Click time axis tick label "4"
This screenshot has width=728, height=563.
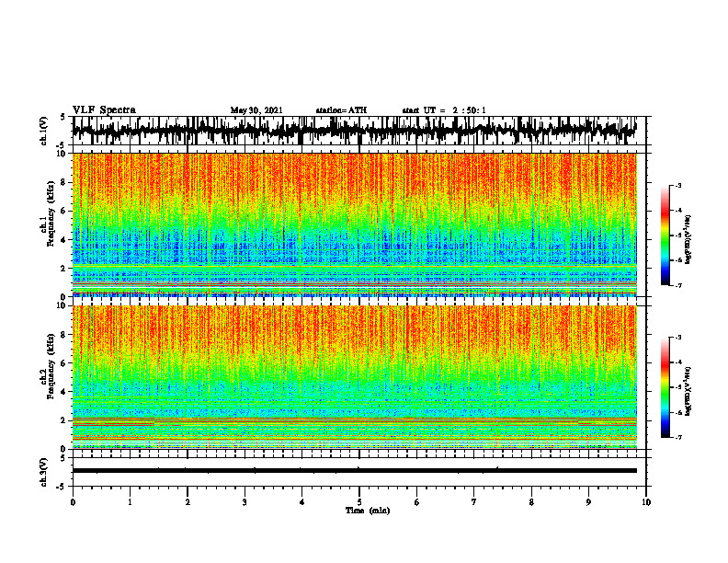pyautogui.click(x=302, y=502)
